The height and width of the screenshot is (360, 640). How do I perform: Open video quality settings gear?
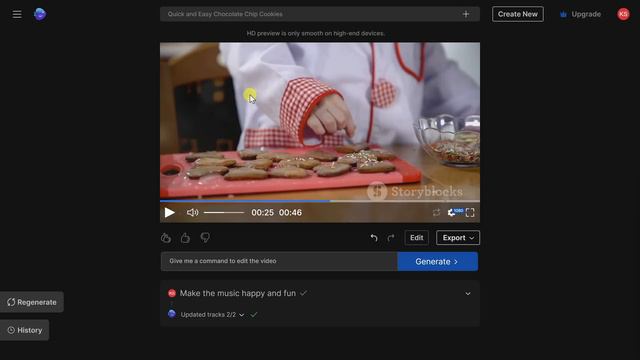coord(451,213)
